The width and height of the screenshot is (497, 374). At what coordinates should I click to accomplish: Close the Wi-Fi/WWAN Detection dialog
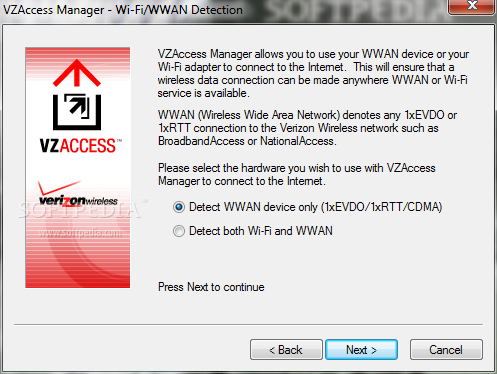471,6
